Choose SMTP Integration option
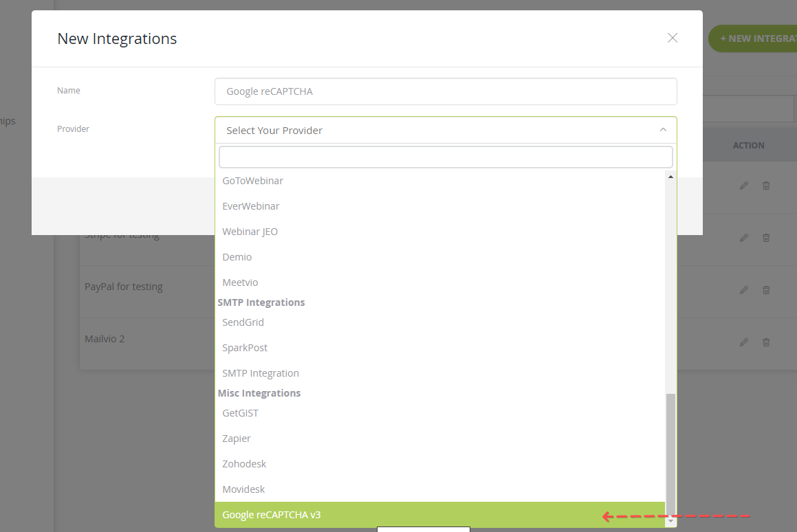 click(440, 373)
